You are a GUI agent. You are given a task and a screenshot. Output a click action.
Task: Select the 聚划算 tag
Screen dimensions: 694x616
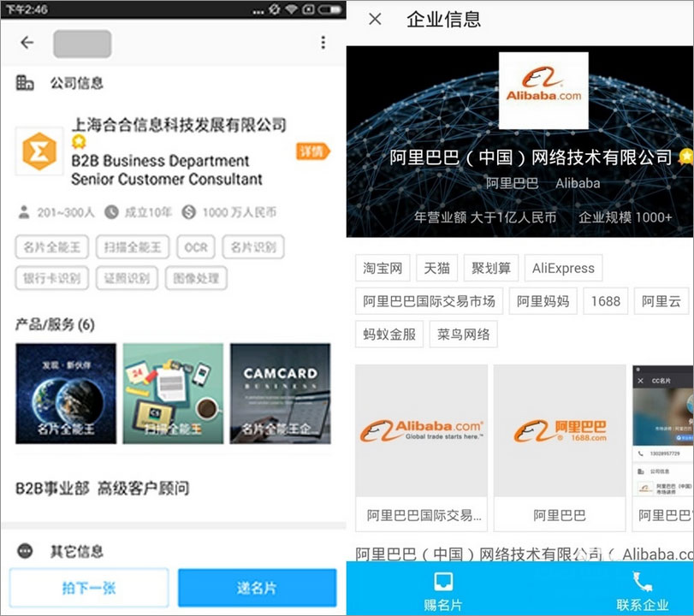[491, 268]
